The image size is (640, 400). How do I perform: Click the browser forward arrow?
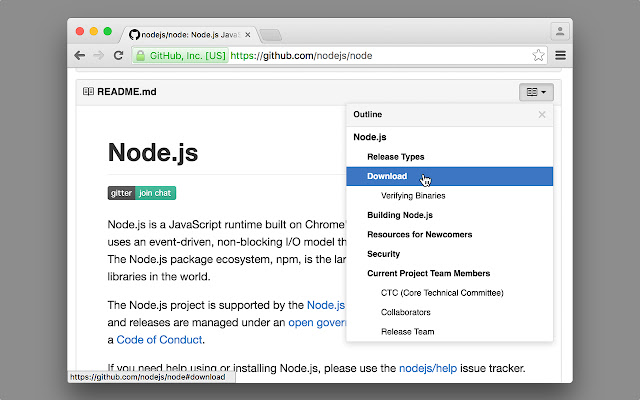[99, 56]
